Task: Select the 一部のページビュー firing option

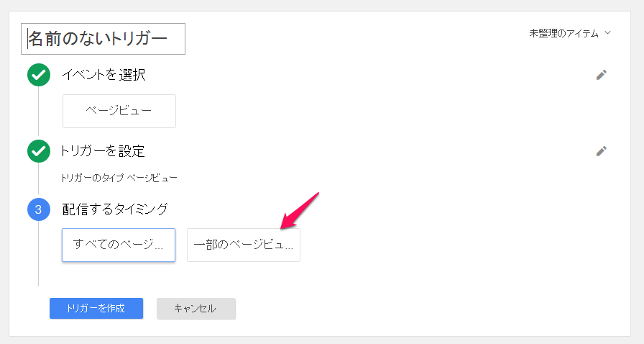Action: (x=244, y=245)
